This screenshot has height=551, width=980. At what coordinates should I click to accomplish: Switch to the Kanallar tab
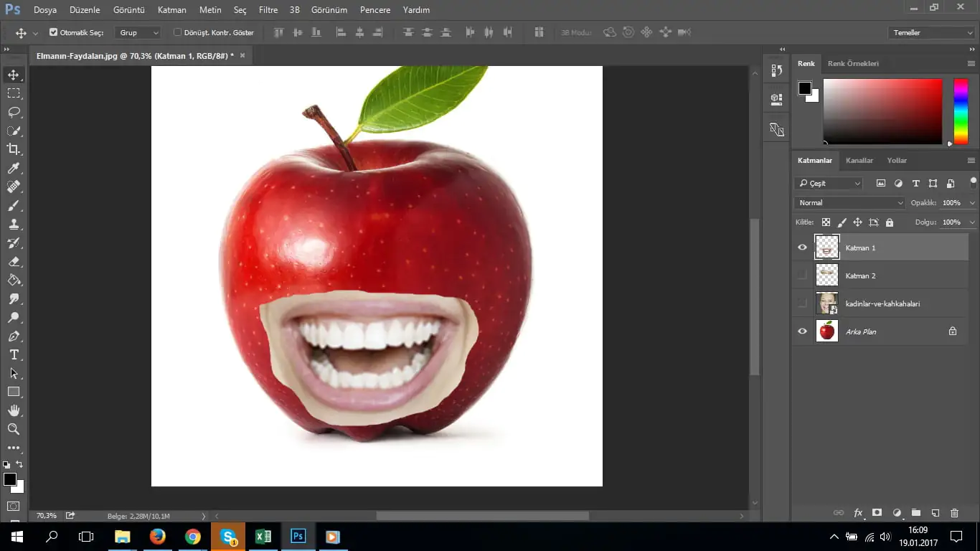859,161
